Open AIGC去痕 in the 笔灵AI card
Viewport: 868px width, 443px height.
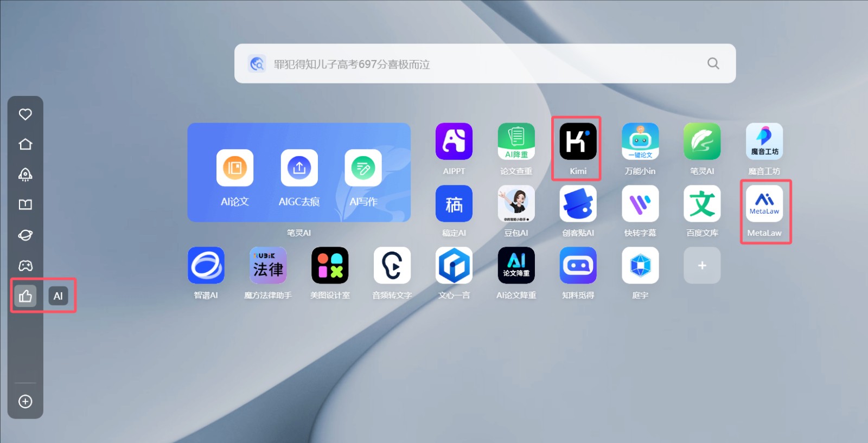point(299,168)
